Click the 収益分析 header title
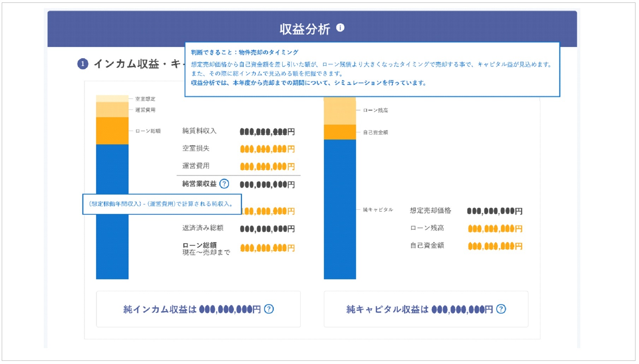This screenshot has width=639, height=364. [304, 29]
